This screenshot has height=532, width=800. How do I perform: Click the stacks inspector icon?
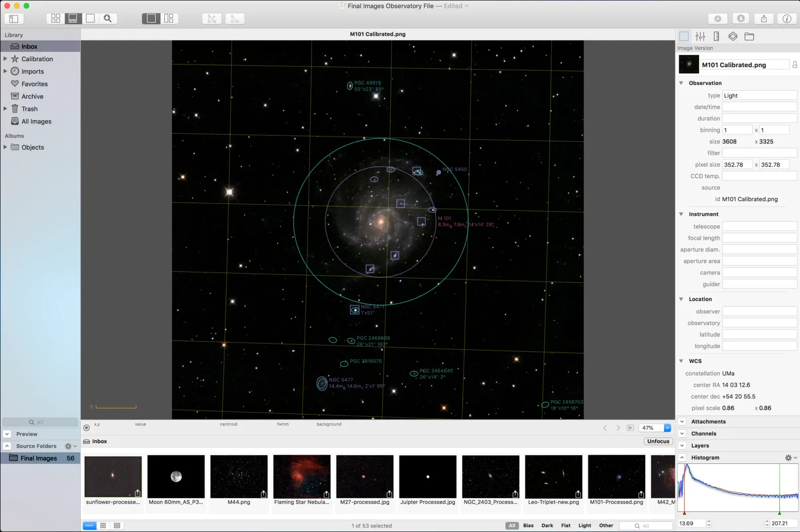[733, 36]
